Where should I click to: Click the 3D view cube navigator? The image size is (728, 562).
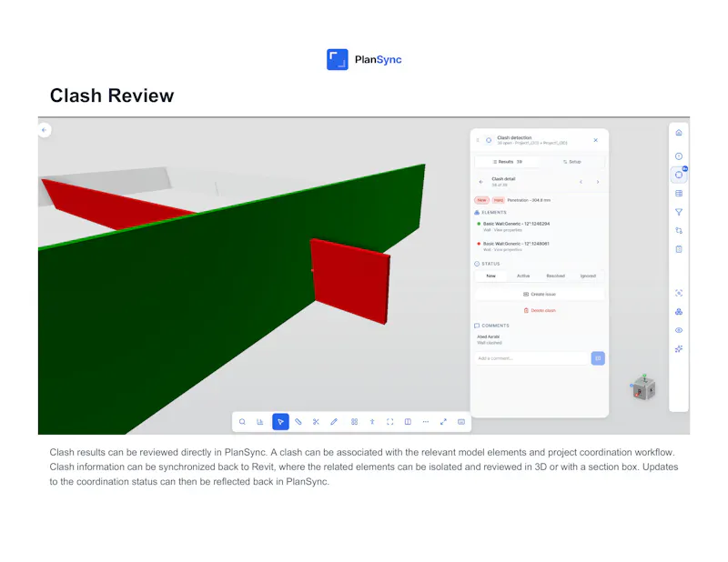point(643,387)
